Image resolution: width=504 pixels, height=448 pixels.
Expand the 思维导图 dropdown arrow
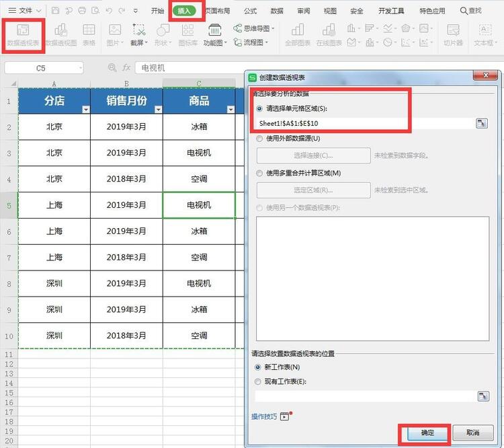[x=273, y=29]
